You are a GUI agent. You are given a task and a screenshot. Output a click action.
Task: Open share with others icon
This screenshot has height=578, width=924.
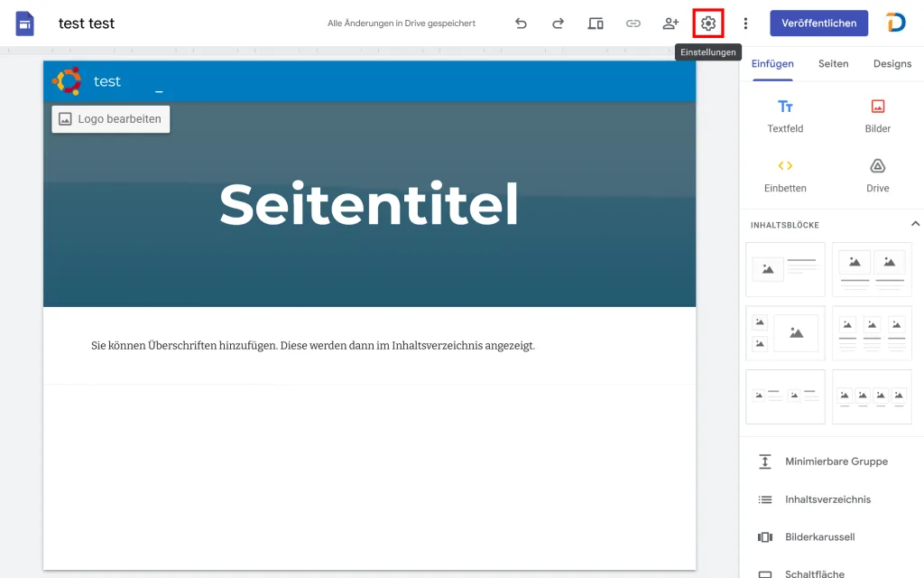pos(670,23)
